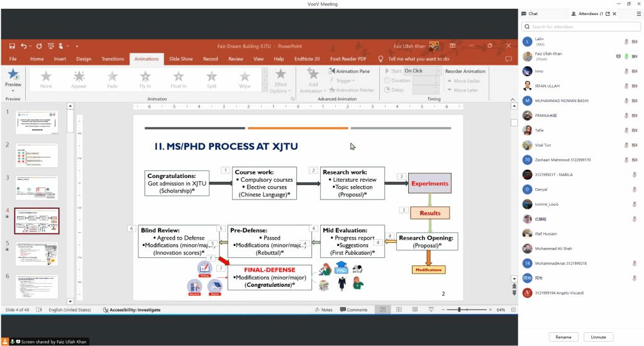
Task: Adjust the zoom slider handle
Action: [x=459, y=310]
